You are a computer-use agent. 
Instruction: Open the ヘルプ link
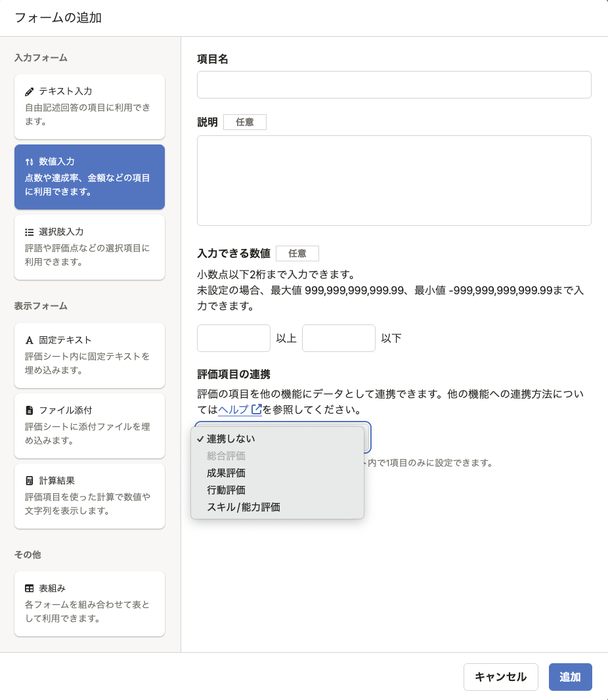pyautogui.click(x=233, y=410)
